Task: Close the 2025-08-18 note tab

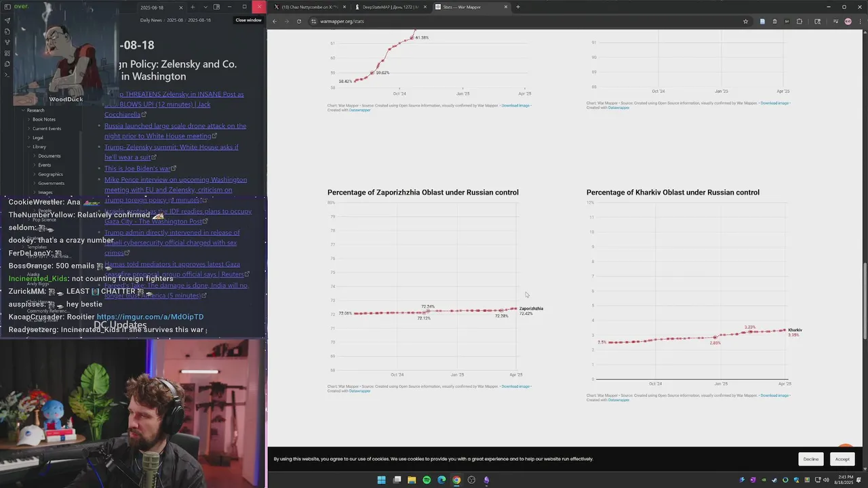Action: [x=180, y=7]
